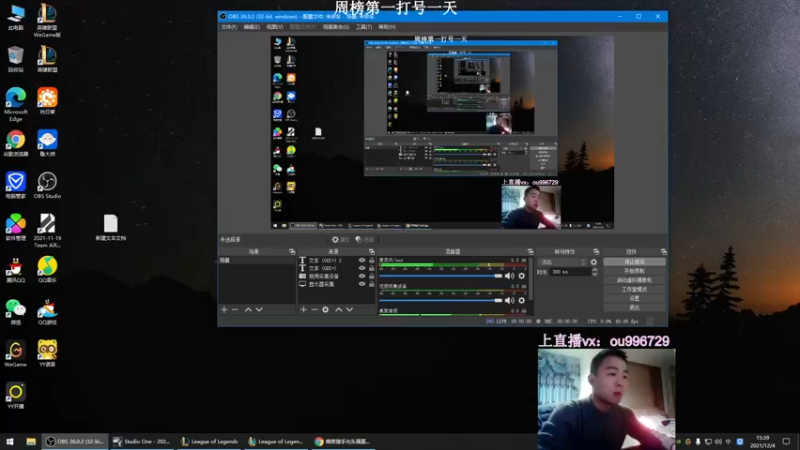Open WeGame desktop icon

[x=15, y=354]
